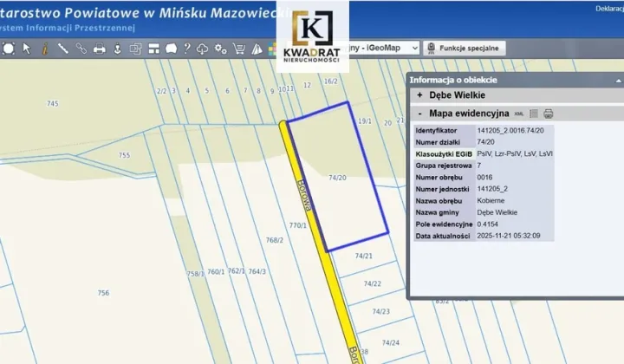Click parcel 74/21 on the map

click(x=364, y=256)
